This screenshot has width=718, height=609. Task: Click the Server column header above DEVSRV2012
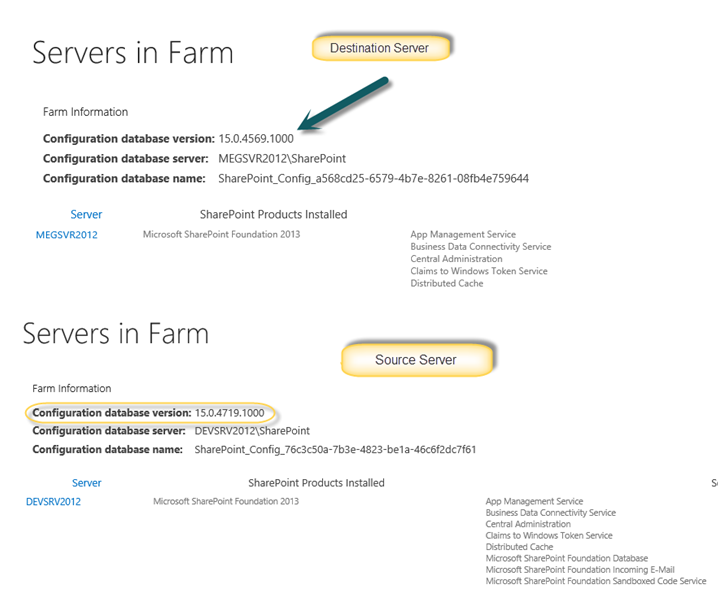pyautogui.click(x=86, y=482)
